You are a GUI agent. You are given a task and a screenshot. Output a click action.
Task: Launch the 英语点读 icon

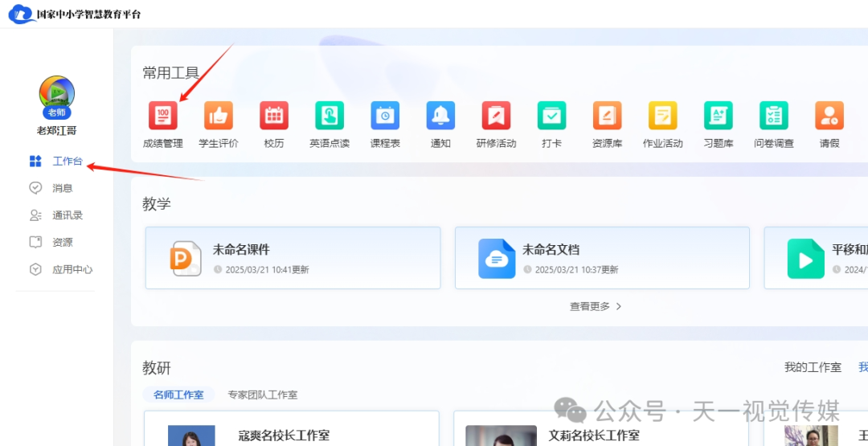tap(330, 116)
